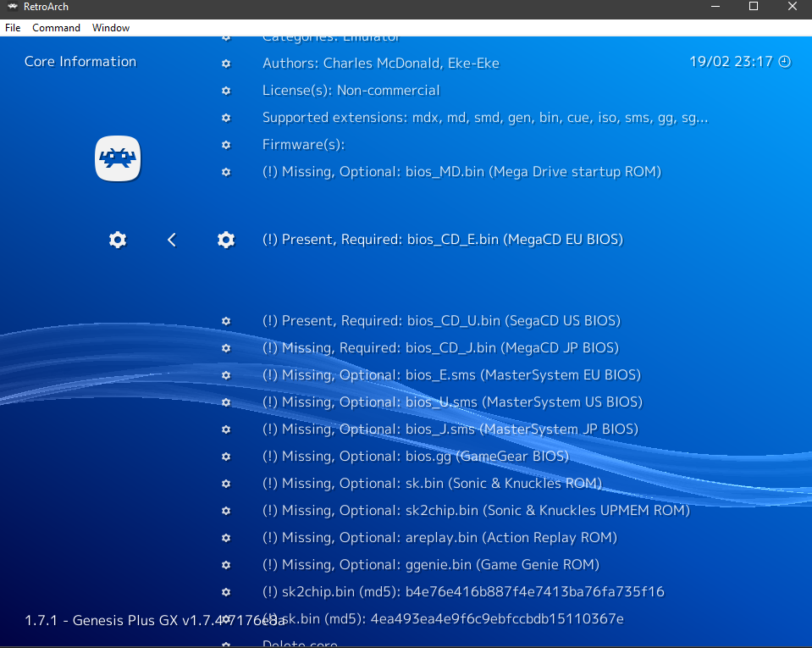Click gear icon beside bios_MD.bin row

(x=226, y=172)
